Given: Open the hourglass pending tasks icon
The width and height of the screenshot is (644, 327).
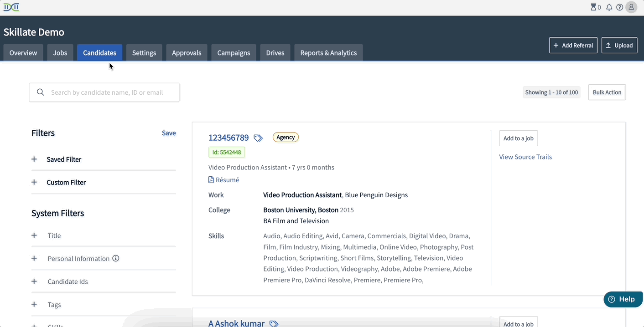Looking at the screenshot, I should pos(593,7).
